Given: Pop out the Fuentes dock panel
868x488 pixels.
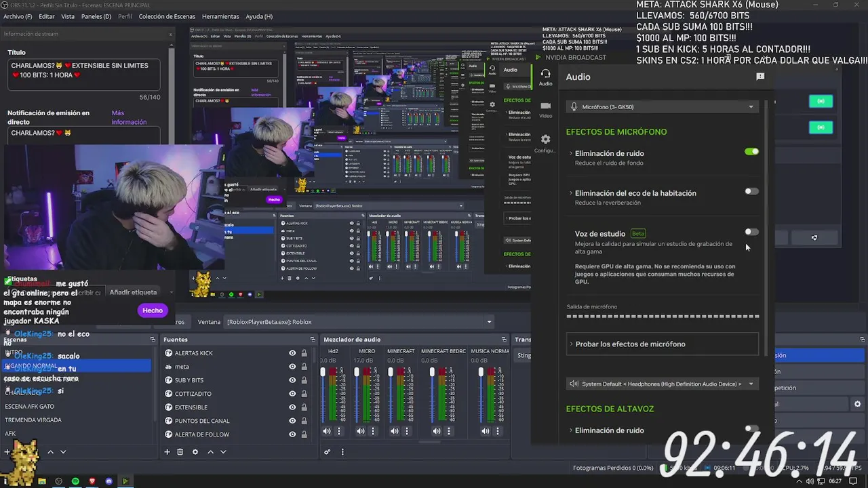Looking at the screenshot, I should click(x=313, y=340).
